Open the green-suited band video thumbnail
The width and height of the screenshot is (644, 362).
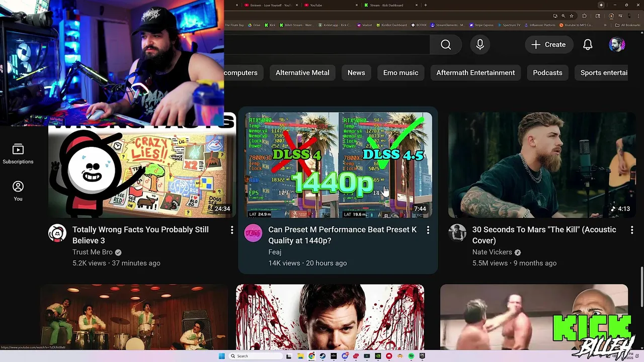click(x=134, y=317)
